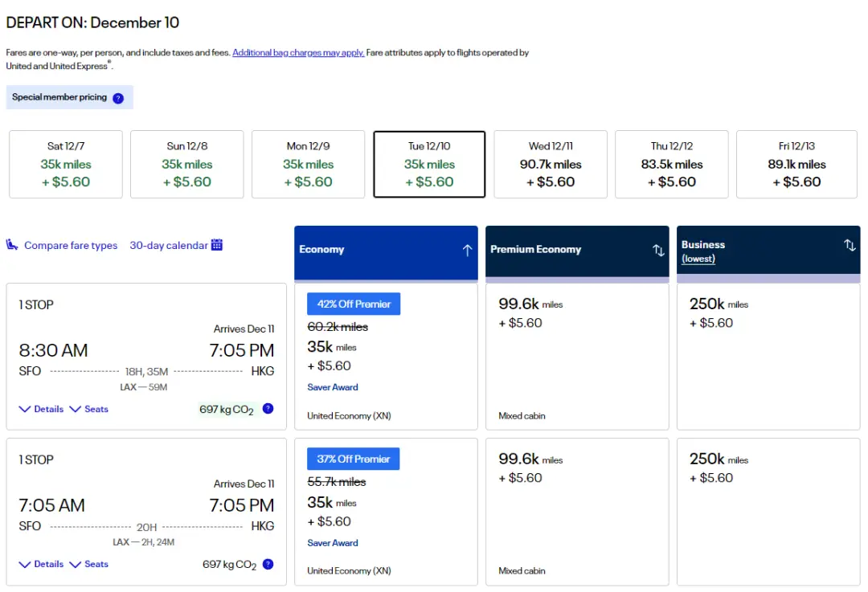Click the Compare fare types link
Viewport: 868px width, 592px height.
(71, 246)
